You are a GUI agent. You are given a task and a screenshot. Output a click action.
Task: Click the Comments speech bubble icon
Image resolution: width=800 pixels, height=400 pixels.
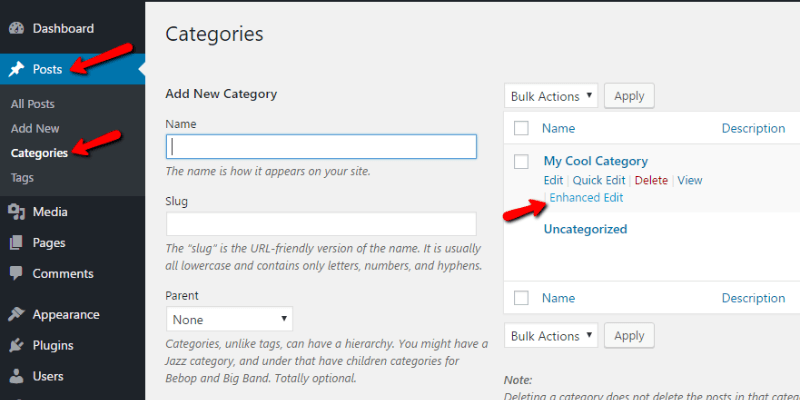point(16,273)
